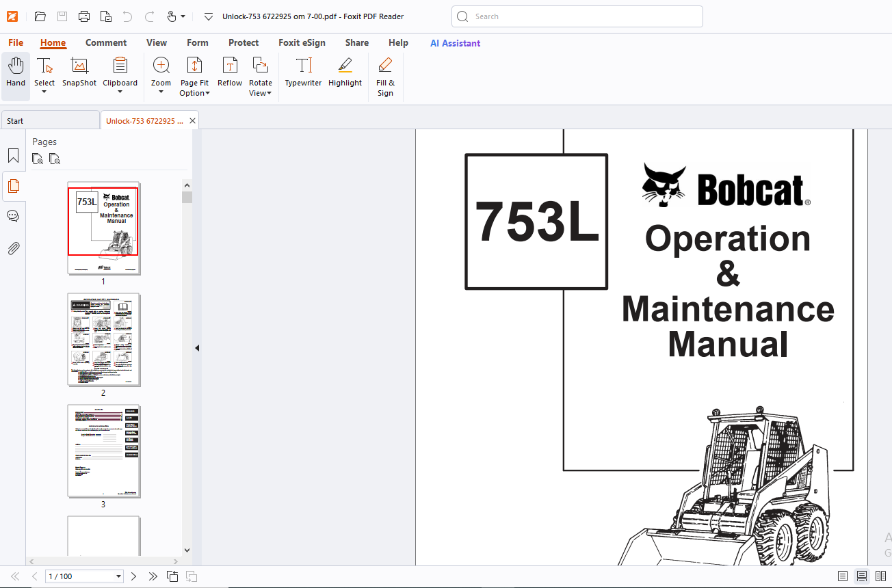Close the Unlock-753 document tab

(x=192, y=121)
